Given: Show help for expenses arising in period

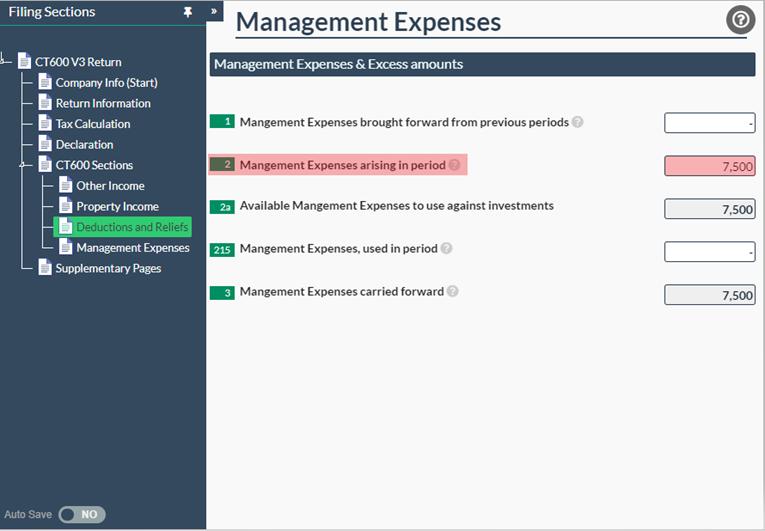Looking at the screenshot, I should (454, 165).
